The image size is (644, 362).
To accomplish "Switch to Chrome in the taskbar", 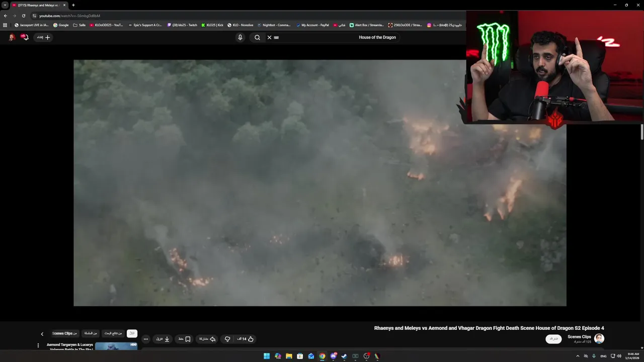I will pos(322,356).
